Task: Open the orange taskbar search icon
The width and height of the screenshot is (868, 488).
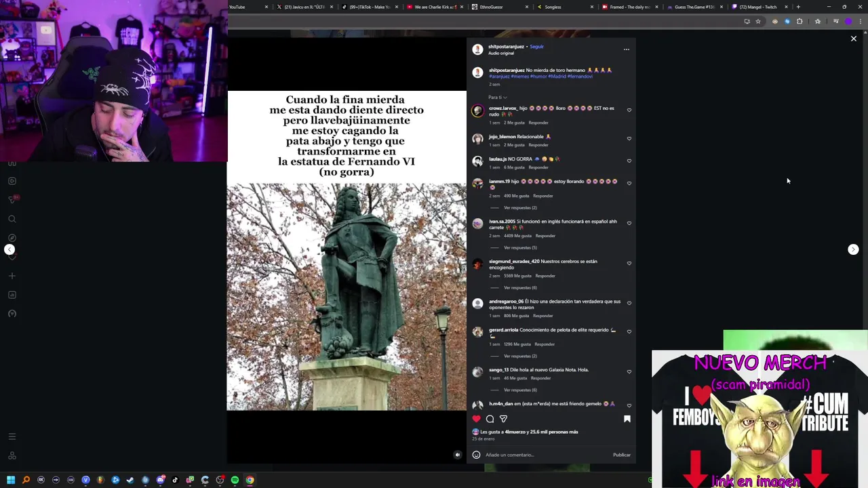Action: 26,480
